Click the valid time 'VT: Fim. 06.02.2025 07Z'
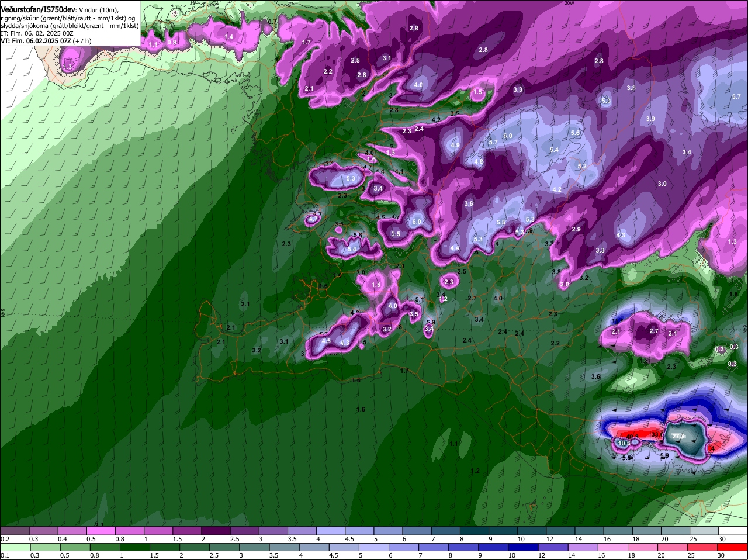This screenshot has width=748, height=560. (x=36, y=41)
